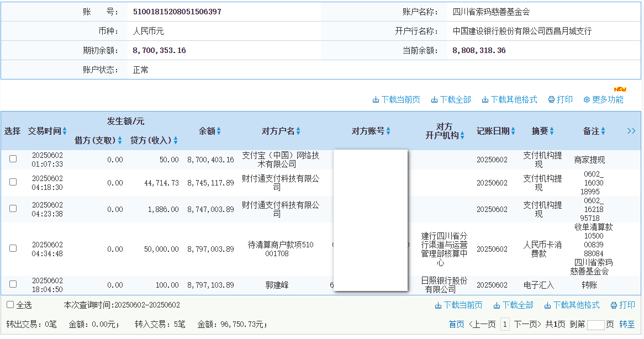Click 下一页 next page link

pyautogui.click(x=528, y=325)
